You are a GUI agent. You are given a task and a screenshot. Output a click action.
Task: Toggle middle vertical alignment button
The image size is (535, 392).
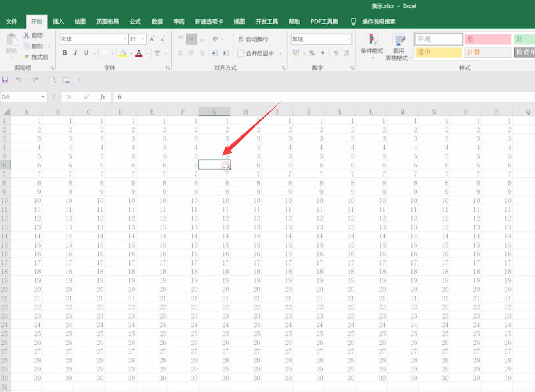point(191,39)
